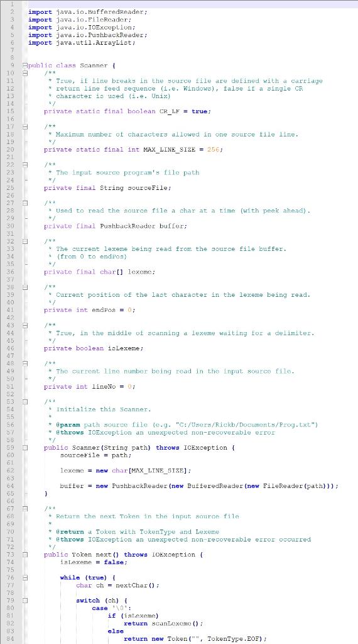Click the 'return scanLexeme()' statement

coord(163,623)
